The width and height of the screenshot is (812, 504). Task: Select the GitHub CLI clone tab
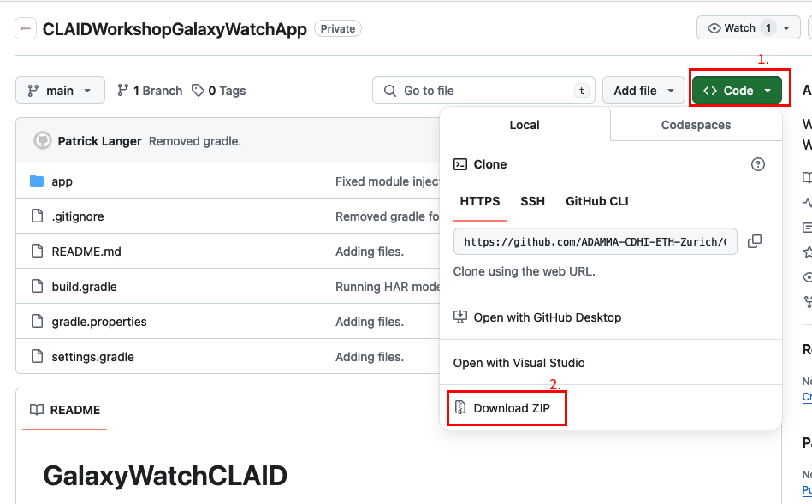pos(597,201)
